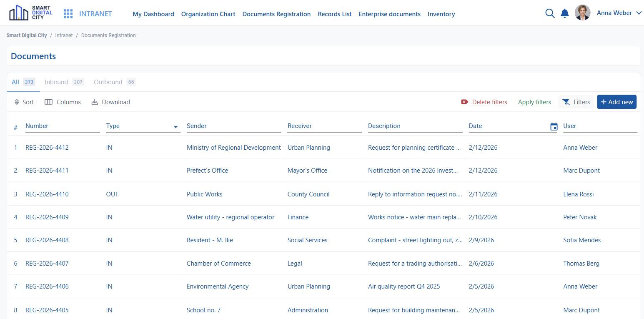
Task: Click the Receiver column filter field
Action: tap(325, 126)
